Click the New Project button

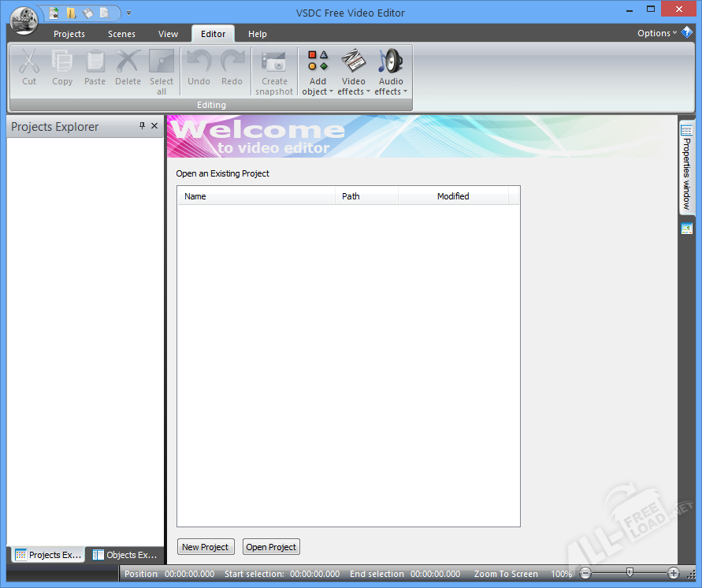point(205,547)
